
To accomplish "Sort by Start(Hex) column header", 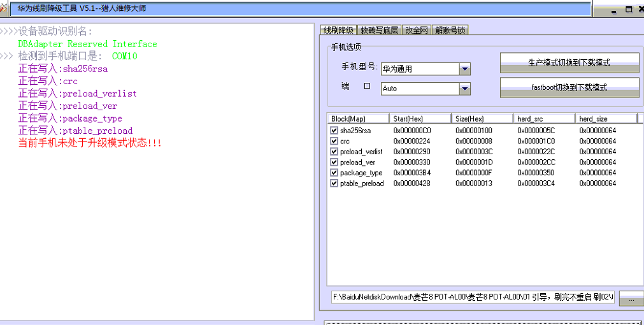I will pos(420,119).
